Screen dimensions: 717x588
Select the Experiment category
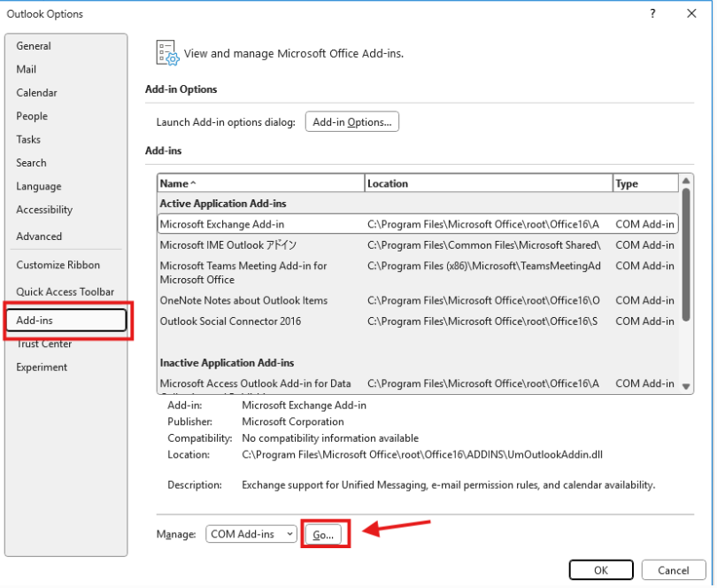42,367
